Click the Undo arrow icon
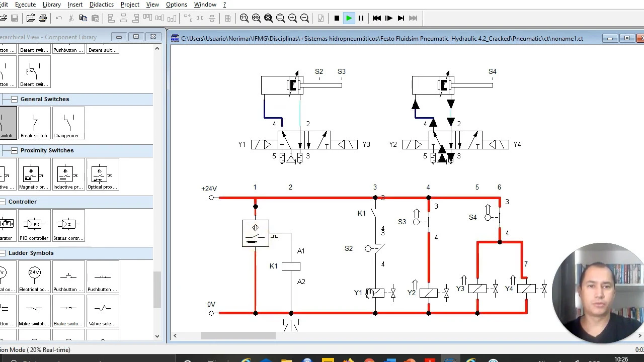Viewport: 644px width, 362px height. click(x=59, y=18)
